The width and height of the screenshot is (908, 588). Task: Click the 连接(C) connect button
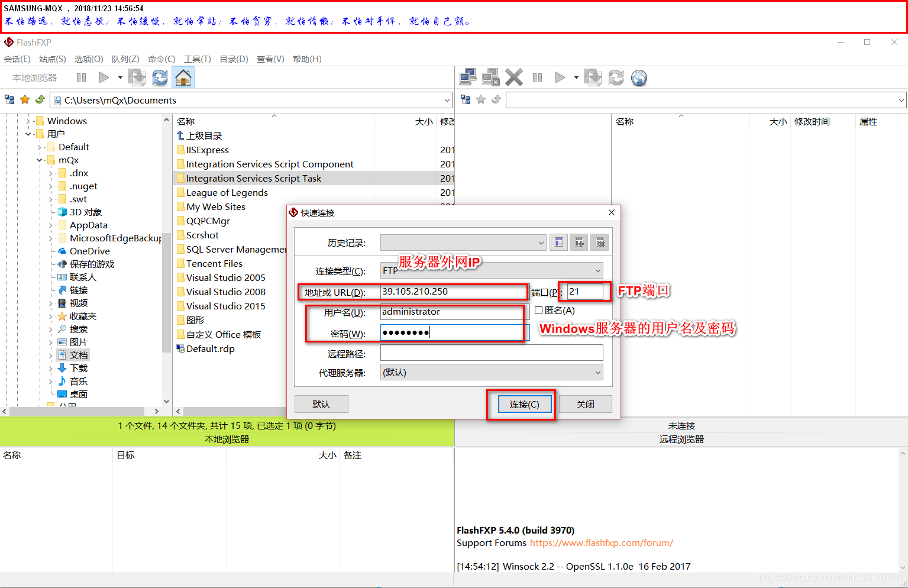point(525,404)
